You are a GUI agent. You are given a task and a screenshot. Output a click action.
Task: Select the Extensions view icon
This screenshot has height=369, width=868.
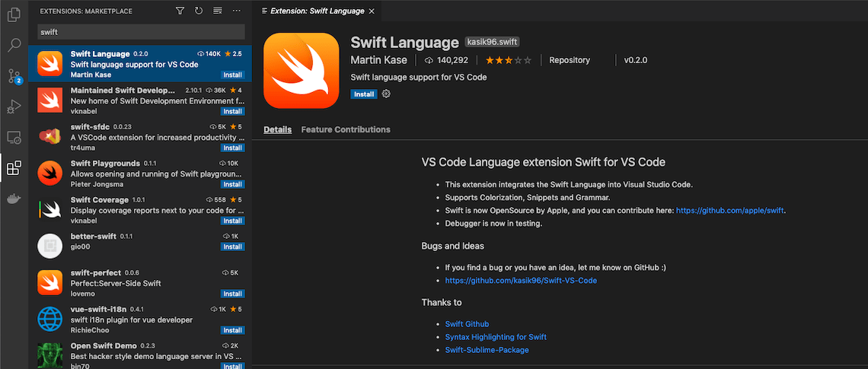tap(14, 168)
